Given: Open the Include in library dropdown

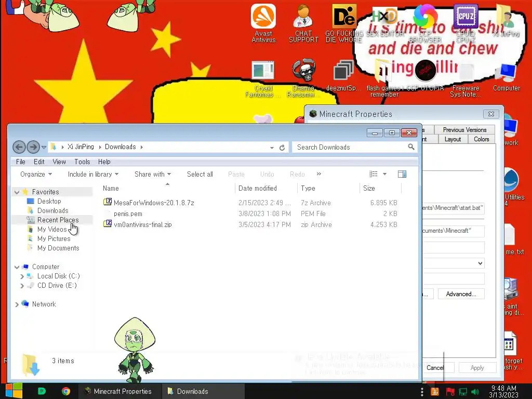Looking at the screenshot, I should point(94,174).
